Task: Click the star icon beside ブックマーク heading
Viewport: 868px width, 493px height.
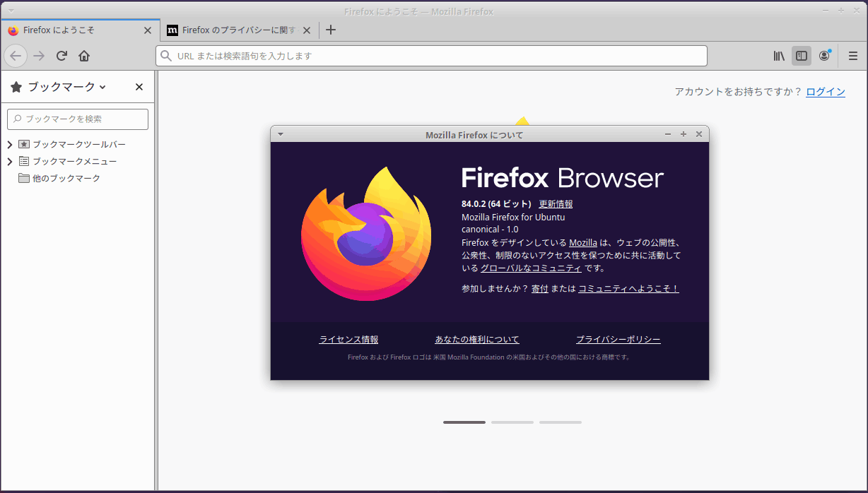Action: [x=16, y=87]
